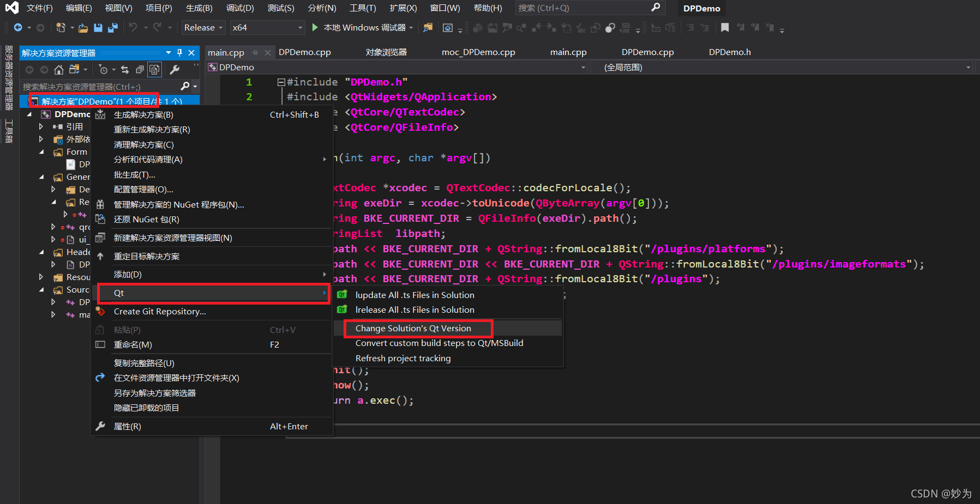Screen dimensions: 980x504
Task: Click the Visual Studio logo icon
Action: pos(11,8)
